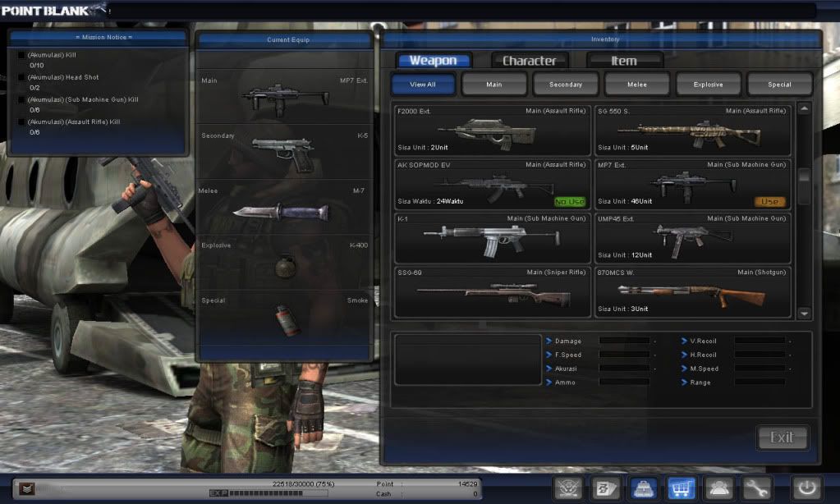This screenshot has width=840, height=504.
Task: Click the Range stat arrow
Action: (x=684, y=383)
